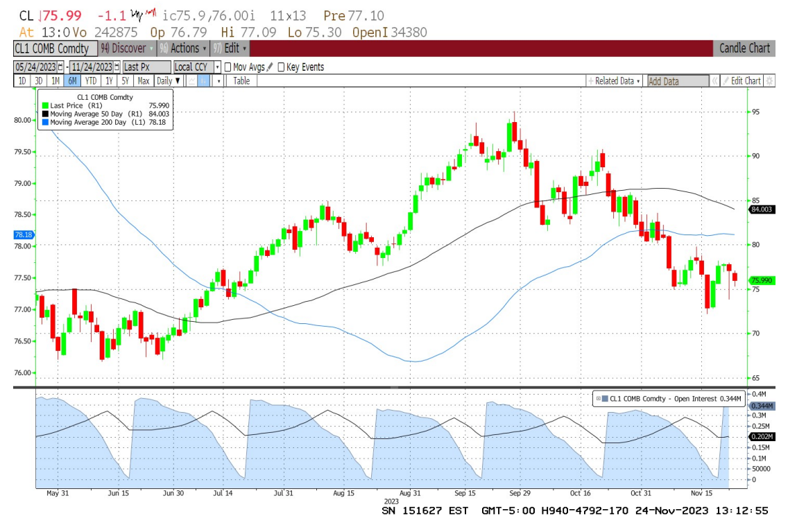Screen dimensions: 797x532
Task: Expand the Discover menu
Action: (127, 49)
